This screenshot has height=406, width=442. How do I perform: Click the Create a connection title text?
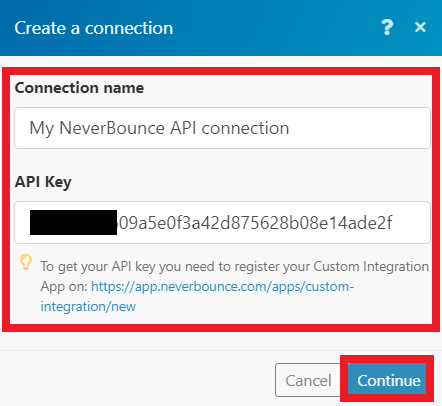coord(94,28)
